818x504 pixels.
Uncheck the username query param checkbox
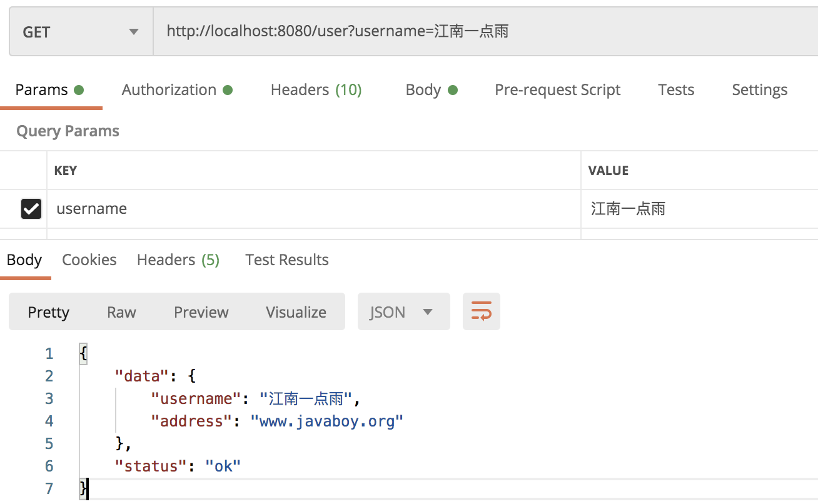(31, 209)
